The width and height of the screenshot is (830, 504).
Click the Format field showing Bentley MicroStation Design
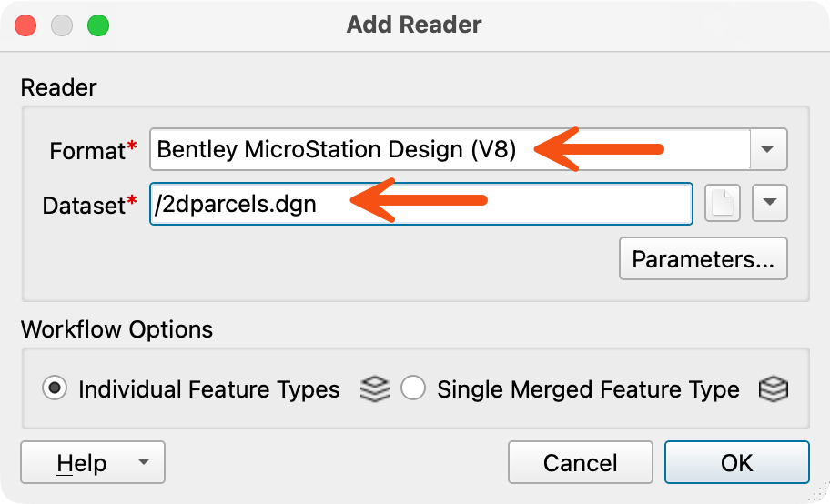(450, 149)
